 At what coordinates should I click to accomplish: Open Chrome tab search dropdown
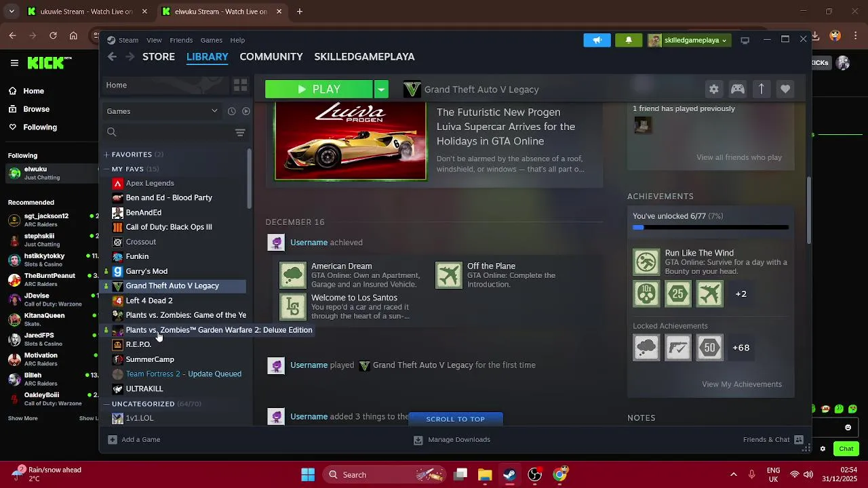pos(12,12)
